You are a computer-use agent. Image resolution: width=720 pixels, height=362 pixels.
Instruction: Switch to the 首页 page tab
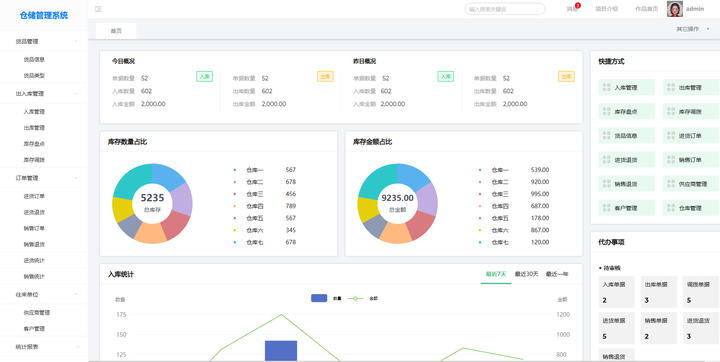(x=116, y=31)
